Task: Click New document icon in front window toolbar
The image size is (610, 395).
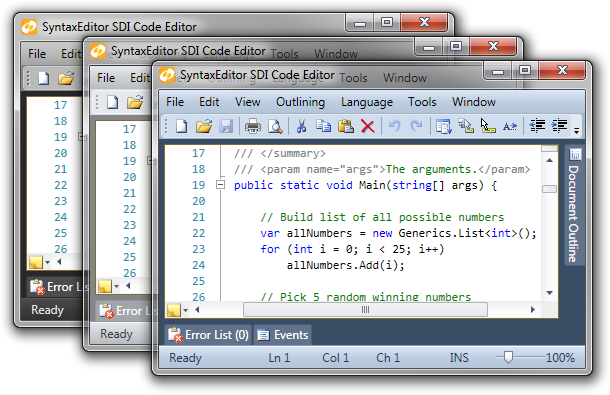Action: click(x=181, y=126)
